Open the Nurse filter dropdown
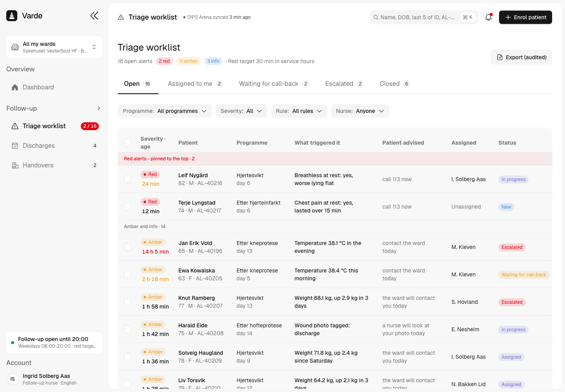 [x=360, y=111]
